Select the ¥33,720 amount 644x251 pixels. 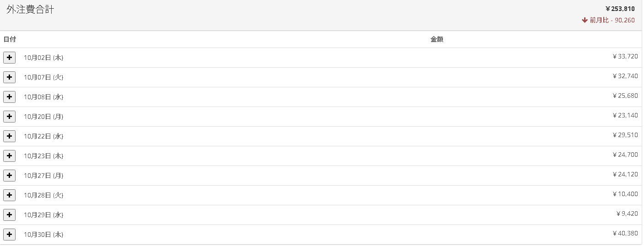point(625,57)
